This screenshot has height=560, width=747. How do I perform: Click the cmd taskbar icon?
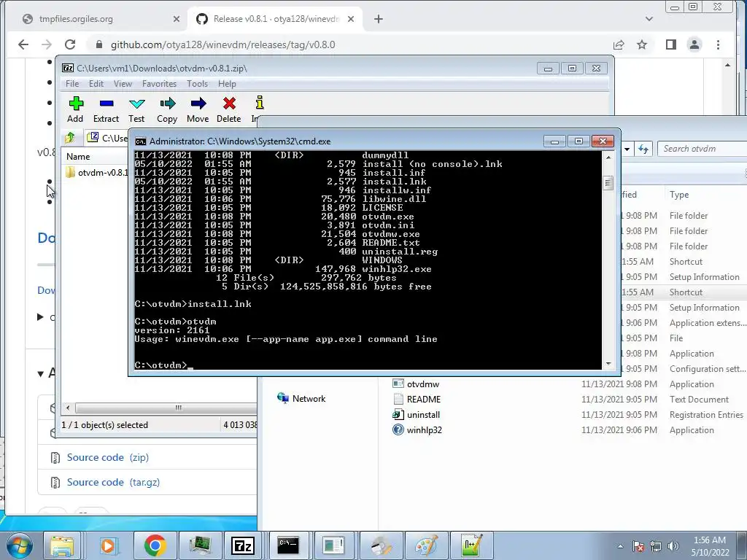click(x=288, y=545)
